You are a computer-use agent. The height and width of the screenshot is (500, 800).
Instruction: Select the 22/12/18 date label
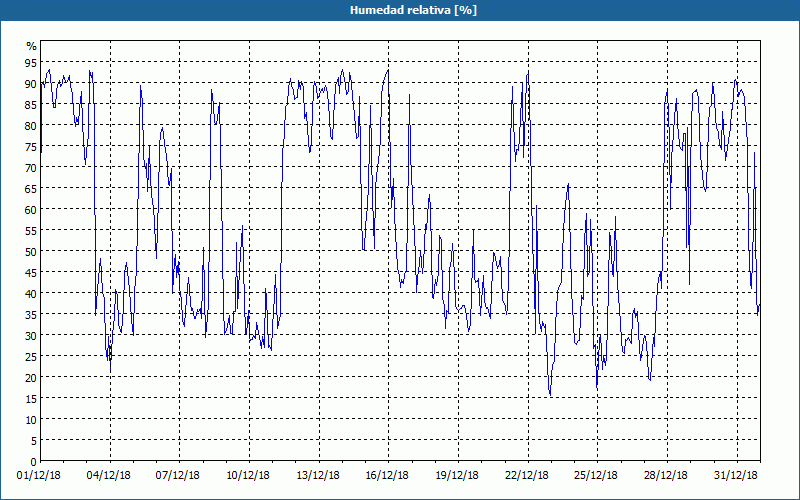527,476
